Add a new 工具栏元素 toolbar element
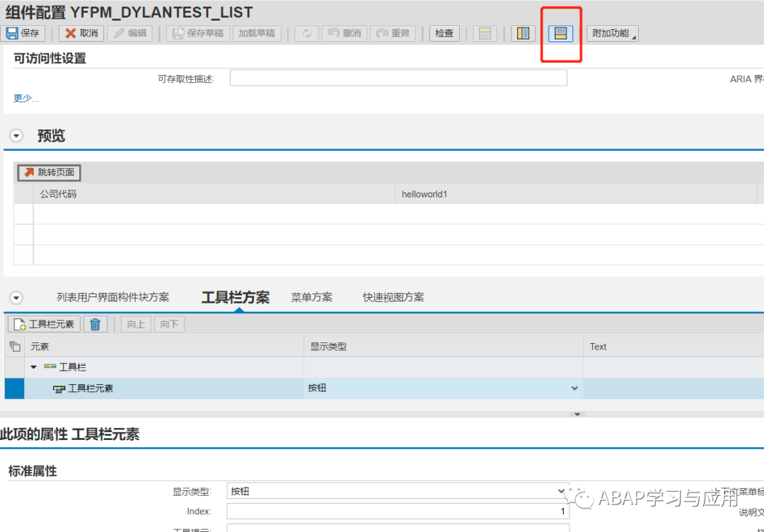The image size is (764, 532). (x=45, y=325)
